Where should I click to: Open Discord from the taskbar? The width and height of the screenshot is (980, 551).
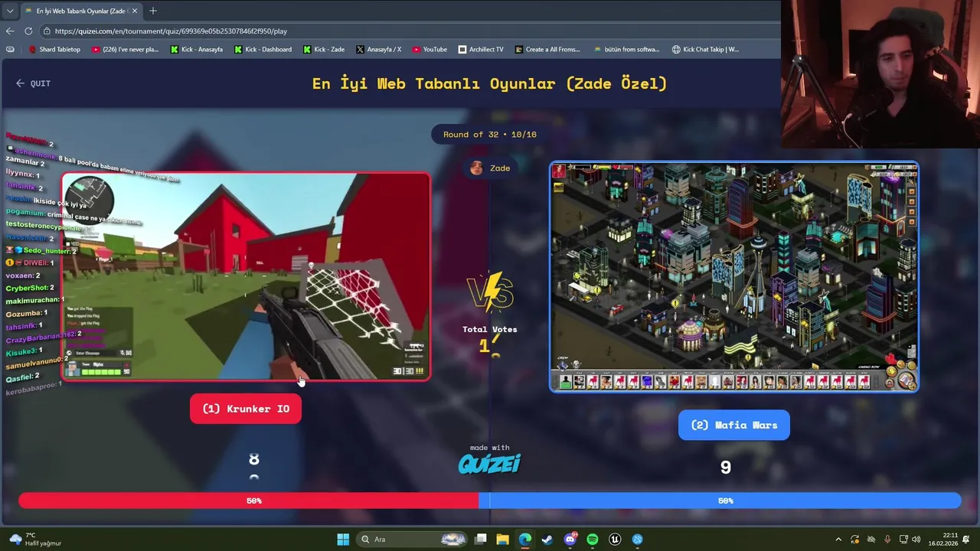tap(570, 540)
